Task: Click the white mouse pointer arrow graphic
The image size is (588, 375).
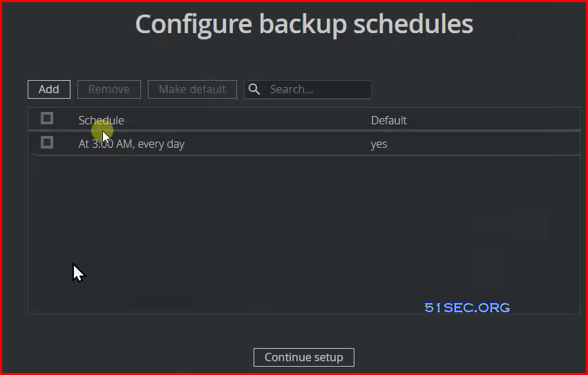Action: click(79, 273)
